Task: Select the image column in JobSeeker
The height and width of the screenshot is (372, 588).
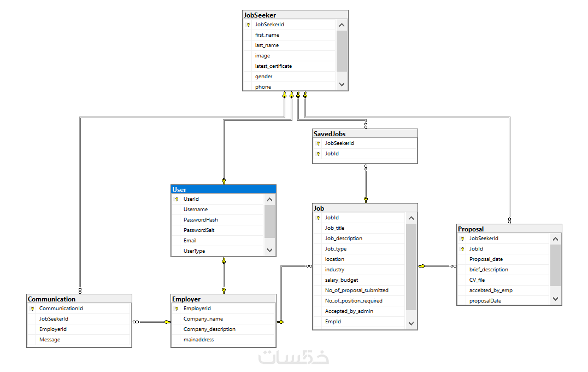Action: [290, 56]
